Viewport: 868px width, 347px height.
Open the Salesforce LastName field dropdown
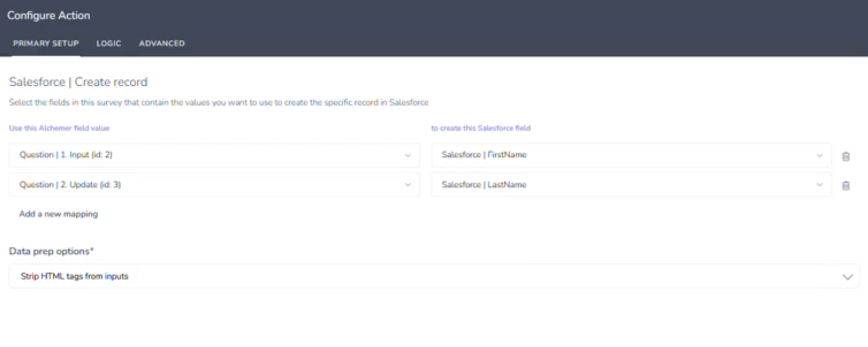[x=631, y=185]
